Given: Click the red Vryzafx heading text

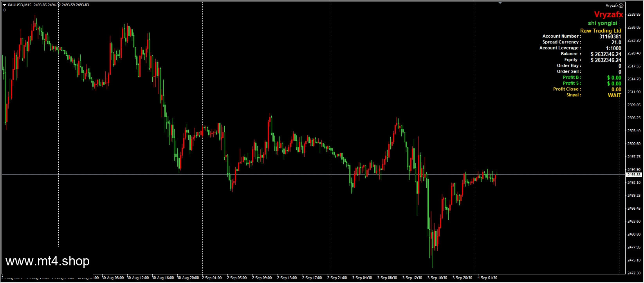Looking at the screenshot, I should click(x=608, y=15).
